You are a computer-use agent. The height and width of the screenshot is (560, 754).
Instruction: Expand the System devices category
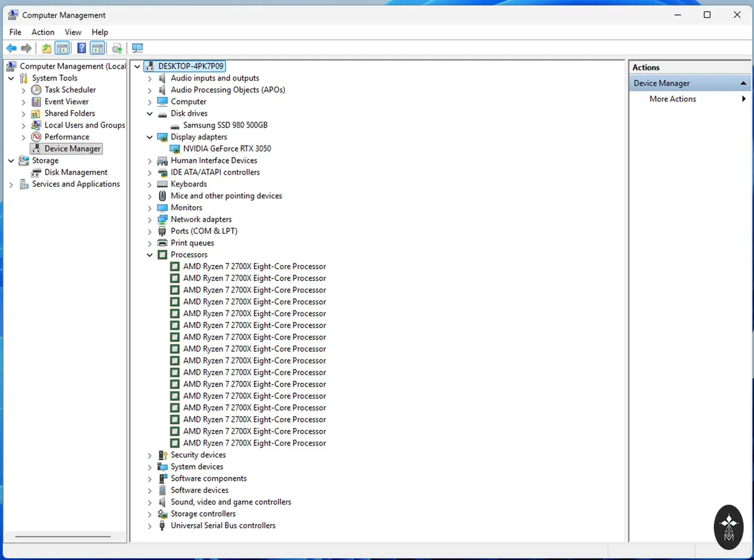[x=150, y=467]
